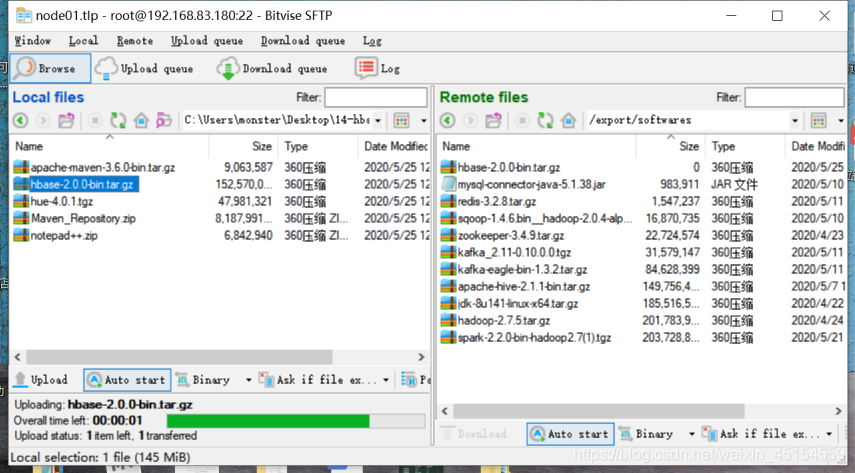Go forward in Remote files navigation
The width and height of the screenshot is (855, 473).
(x=471, y=120)
